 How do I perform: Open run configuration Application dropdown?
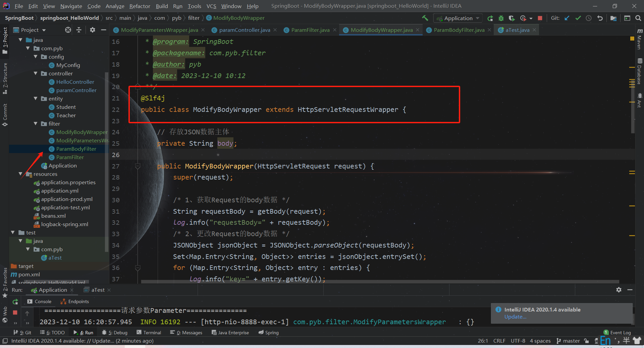click(x=458, y=18)
